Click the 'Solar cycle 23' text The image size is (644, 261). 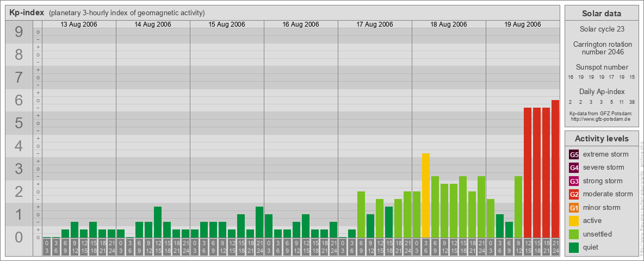pyautogui.click(x=602, y=29)
